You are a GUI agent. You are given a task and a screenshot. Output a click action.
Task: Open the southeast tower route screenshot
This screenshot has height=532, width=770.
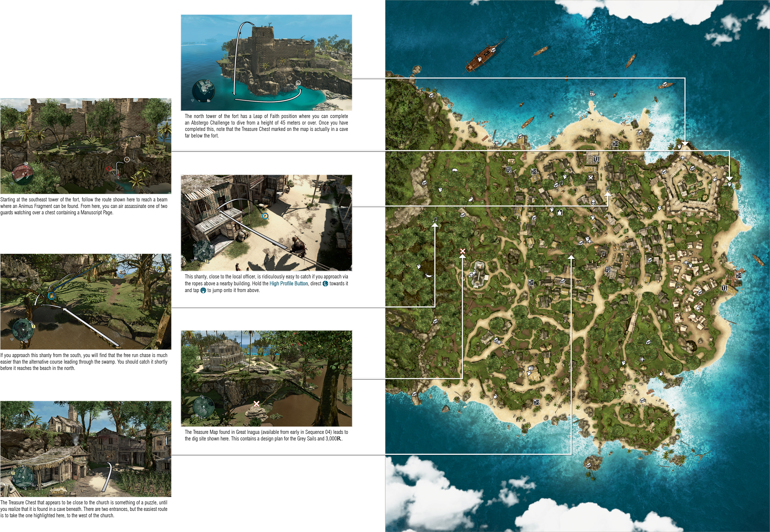coord(86,146)
